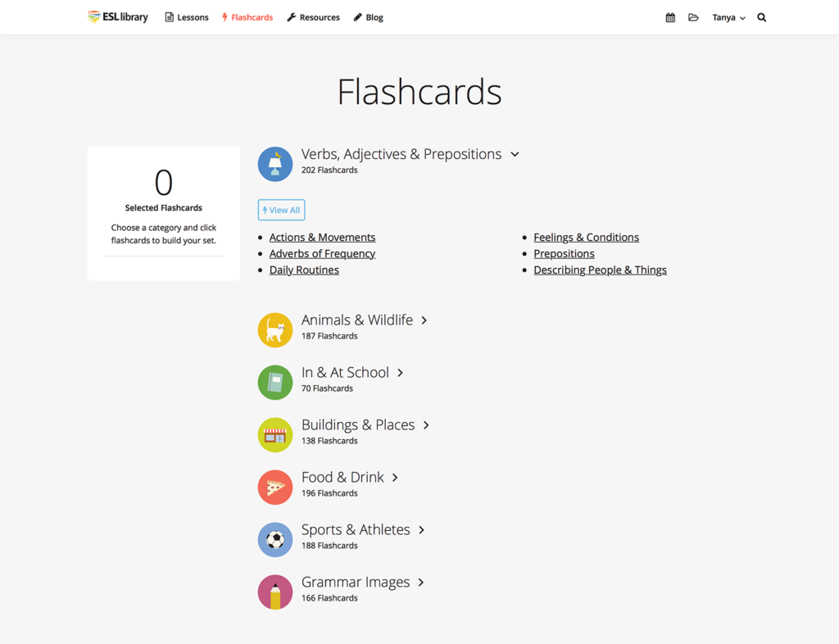Click the 202 Flashcards count text

coord(329,170)
